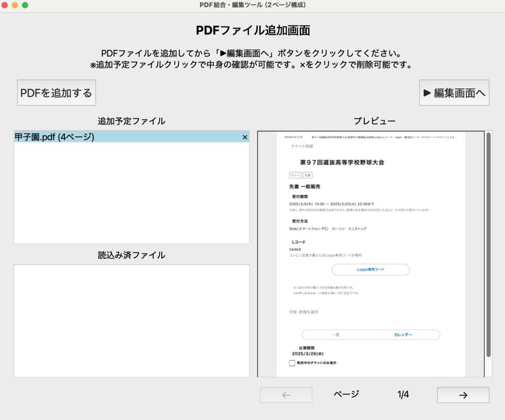
Task: Toggle 一覧 view in the preview
Action: point(336,335)
